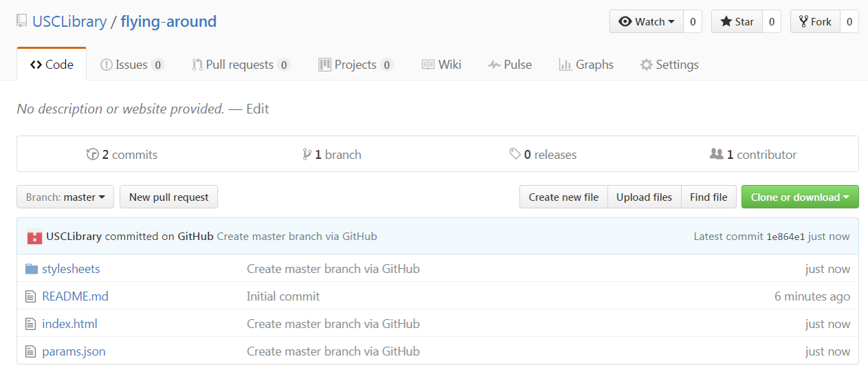Open the Initial commit message for README.md
This screenshot has height=370, width=868.
pos(283,296)
